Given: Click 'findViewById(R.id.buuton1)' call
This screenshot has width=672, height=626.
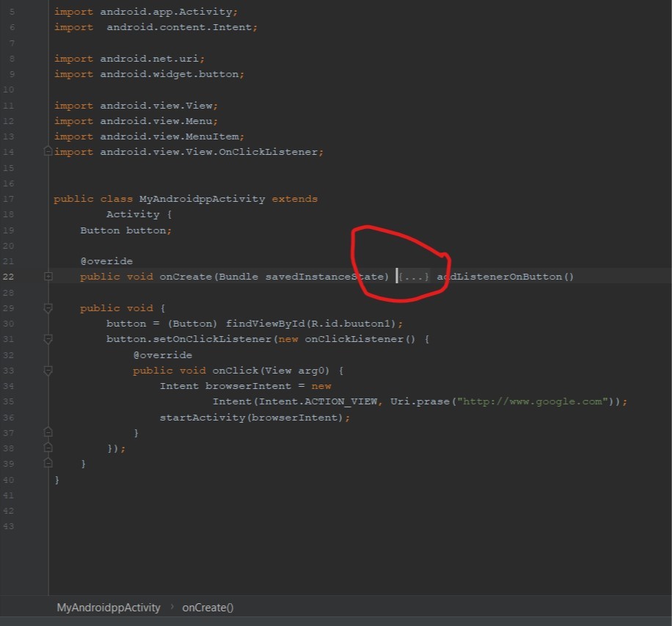Looking at the screenshot, I should (x=311, y=324).
